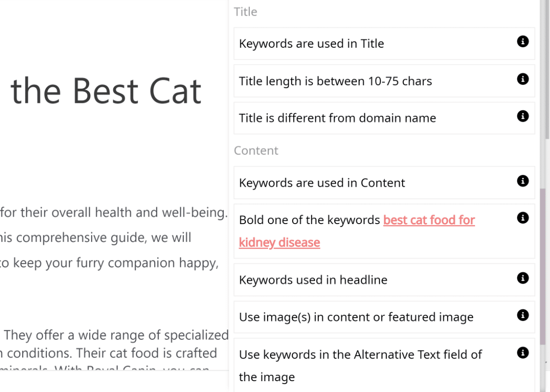Image resolution: width=550 pixels, height=392 pixels.
Task: Click Use keywords in the Alternative Text field item
Action: (x=384, y=365)
